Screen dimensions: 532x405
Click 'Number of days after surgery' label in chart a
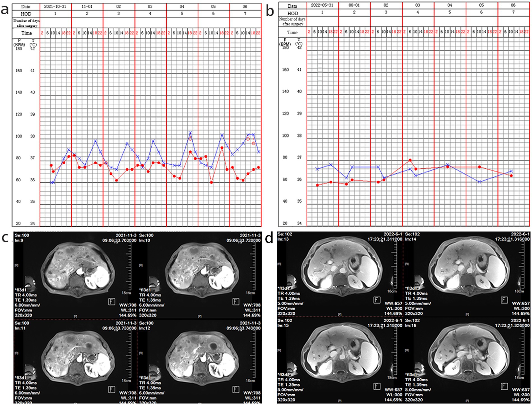pos(26,23)
